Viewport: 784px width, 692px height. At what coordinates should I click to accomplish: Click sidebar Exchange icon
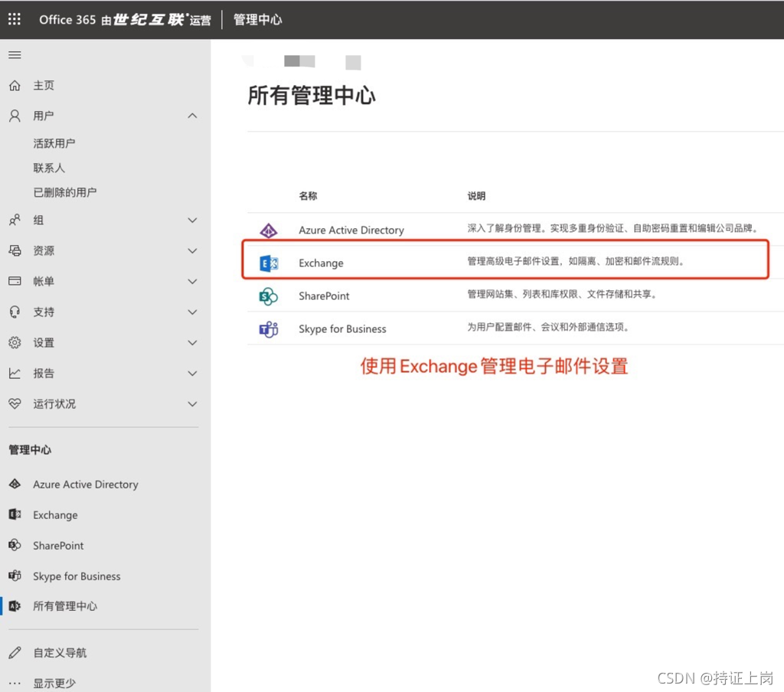click(x=15, y=514)
